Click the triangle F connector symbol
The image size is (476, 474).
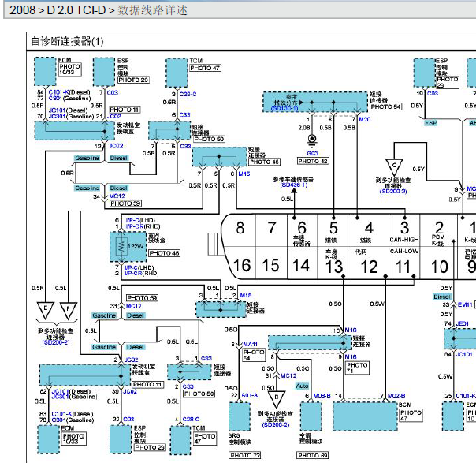click(x=69, y=310)
